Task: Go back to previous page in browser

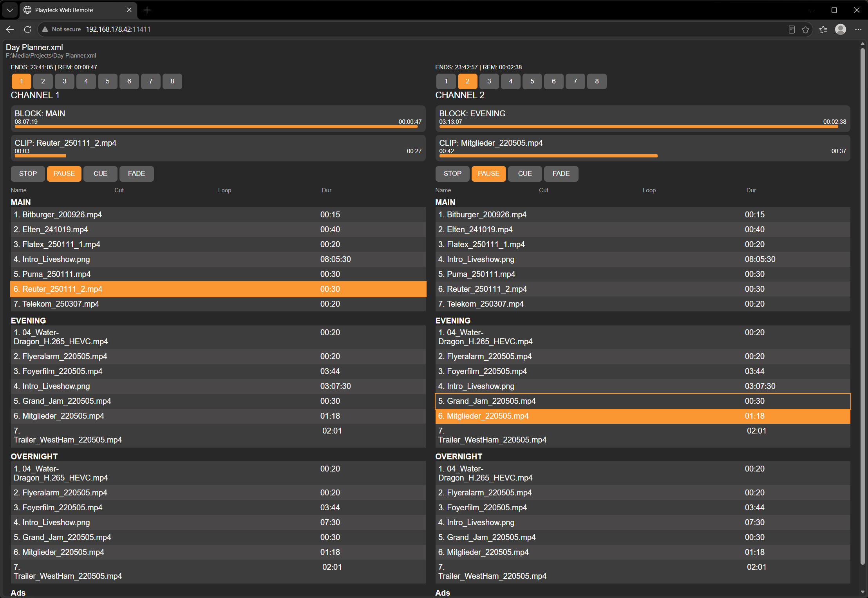Action: [10, 29]
